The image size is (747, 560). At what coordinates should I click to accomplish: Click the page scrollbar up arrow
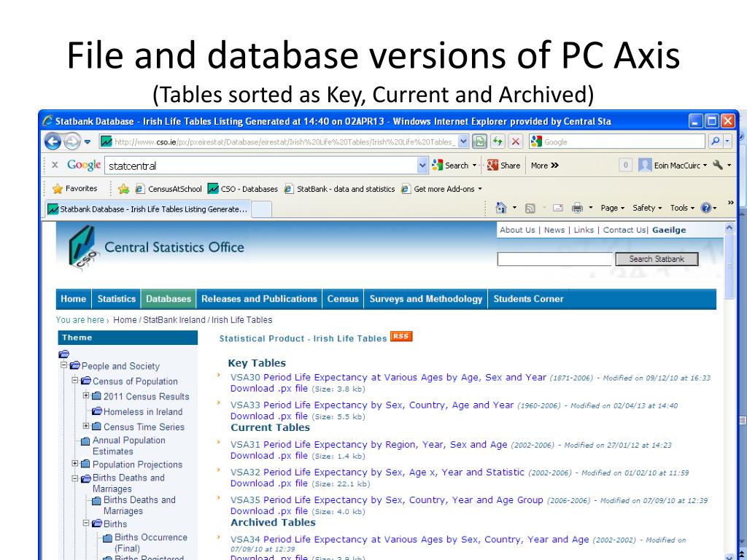[x=729, y=228]
